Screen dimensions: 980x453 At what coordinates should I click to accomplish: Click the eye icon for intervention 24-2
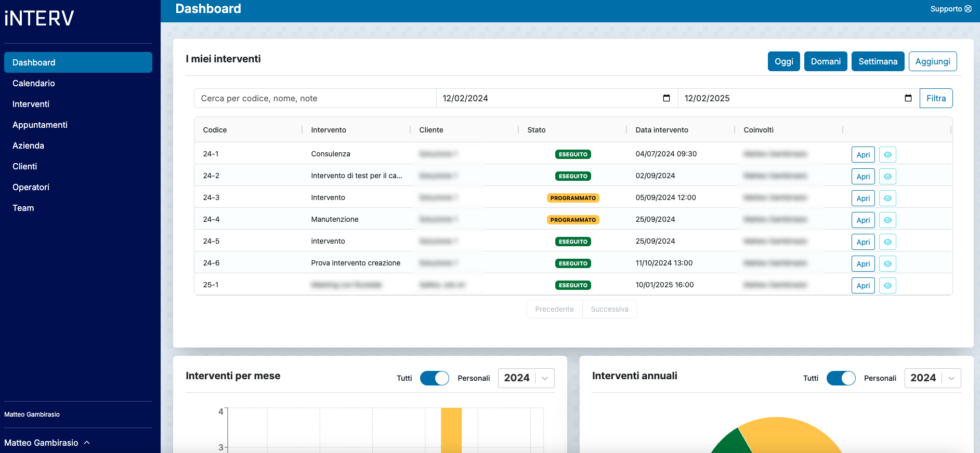[x=887, y=177]
